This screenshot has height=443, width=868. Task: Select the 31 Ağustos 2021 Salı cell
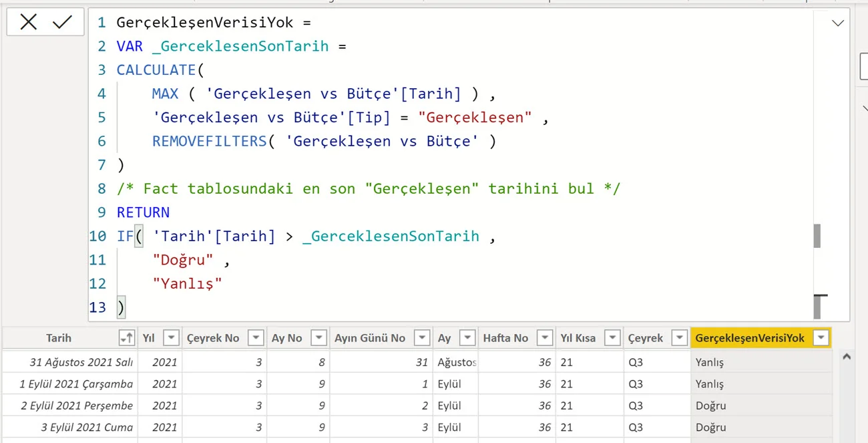pyautogui.click(x=81, y=362)
